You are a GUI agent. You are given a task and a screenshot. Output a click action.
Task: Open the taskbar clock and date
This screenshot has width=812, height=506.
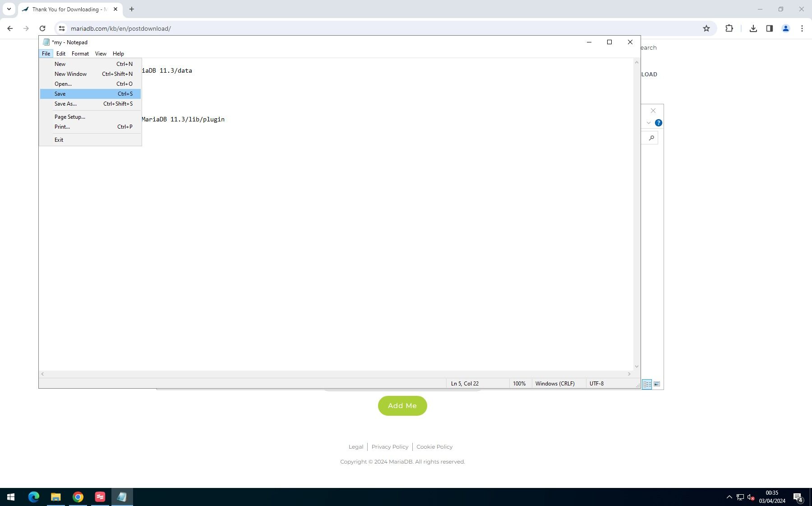click(x=772, y=497)
